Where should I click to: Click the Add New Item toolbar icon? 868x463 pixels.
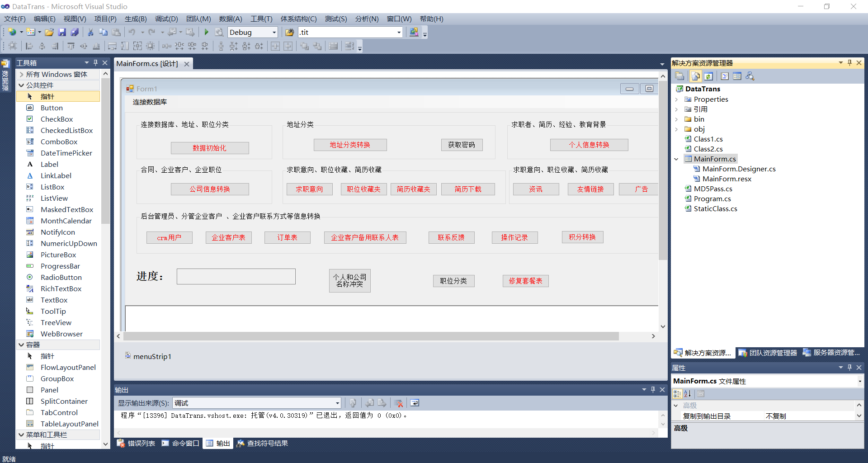pyautogui.click(x=31, y=32)
